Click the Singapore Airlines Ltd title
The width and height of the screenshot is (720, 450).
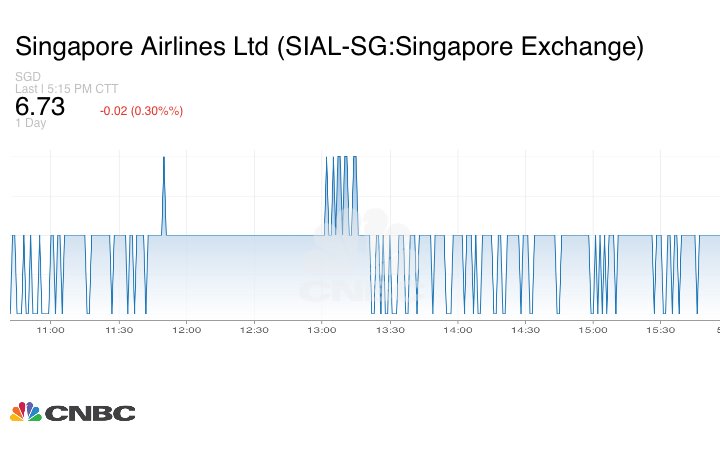tap(329, 47)
